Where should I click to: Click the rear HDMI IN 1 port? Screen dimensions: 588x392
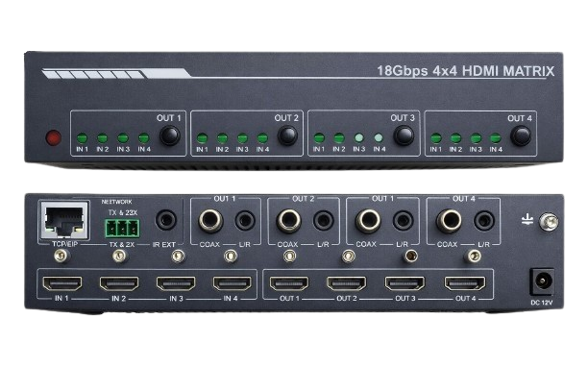59,284
